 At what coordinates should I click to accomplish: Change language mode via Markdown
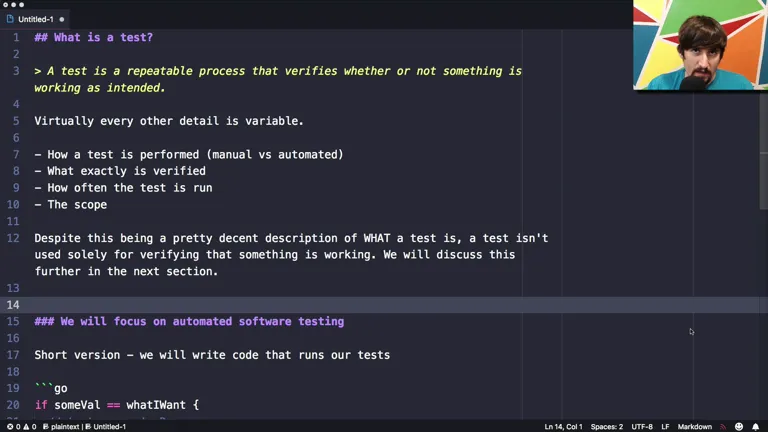[695, 427]
